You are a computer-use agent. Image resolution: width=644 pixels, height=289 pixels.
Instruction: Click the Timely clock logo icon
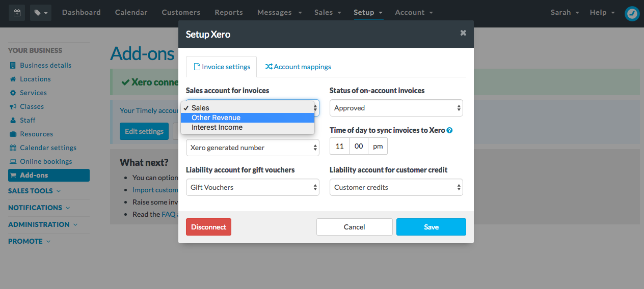point(632,13)
